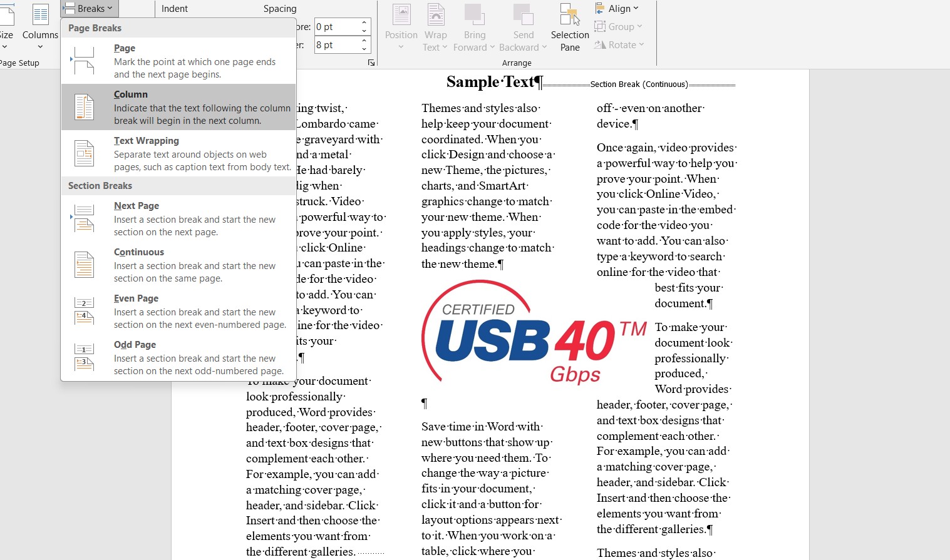Image resolution: width=950 pixels, height=560 pixels.
Task: Open the Align dropdown
Action: point(616,9)
